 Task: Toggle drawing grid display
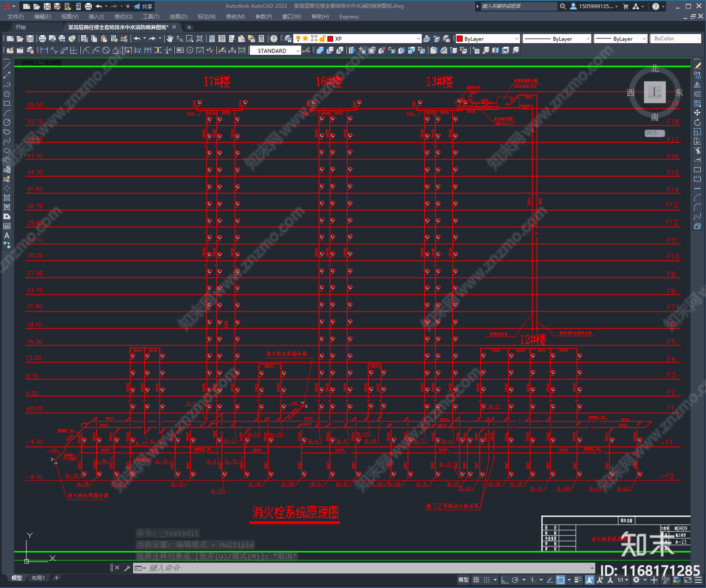(476, 580)
